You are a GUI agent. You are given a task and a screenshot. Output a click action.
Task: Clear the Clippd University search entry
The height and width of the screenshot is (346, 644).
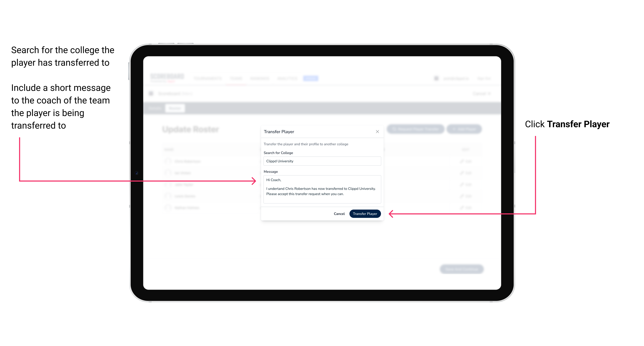(321, 161)
